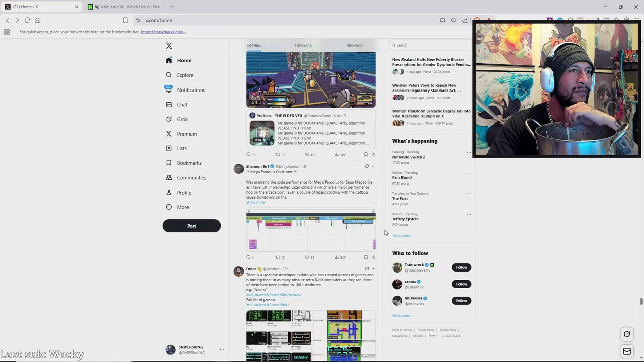Click the black Post button
This screenshot has height=362, width=644.
[x=191, y=226]
